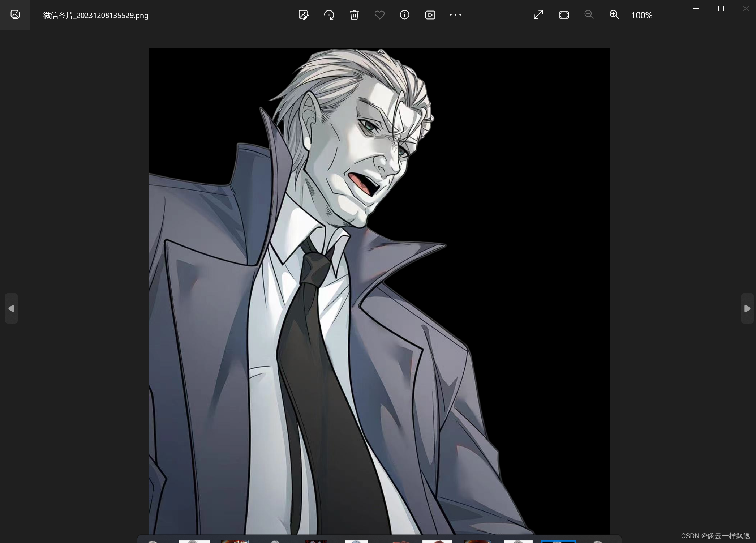The height and width of the screenshot is (543, 756).
Task: Click the Photos app gallery icon
Action: [15, 14]
